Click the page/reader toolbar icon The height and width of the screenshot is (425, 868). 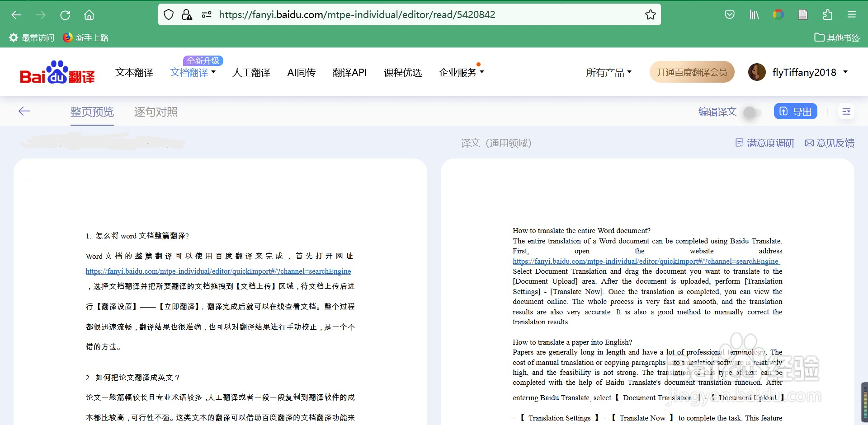coord(803,15)
